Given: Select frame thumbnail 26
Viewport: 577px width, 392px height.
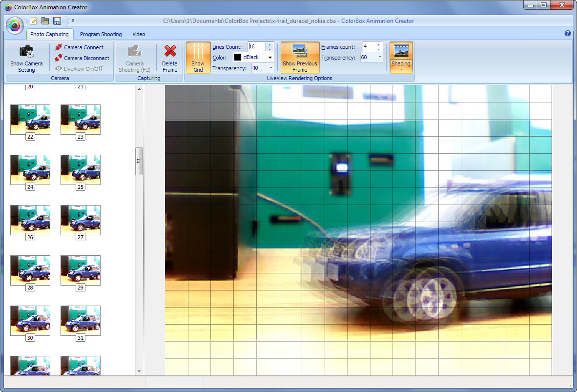Looking at the screenshot, I should click(x=30, y=220).
